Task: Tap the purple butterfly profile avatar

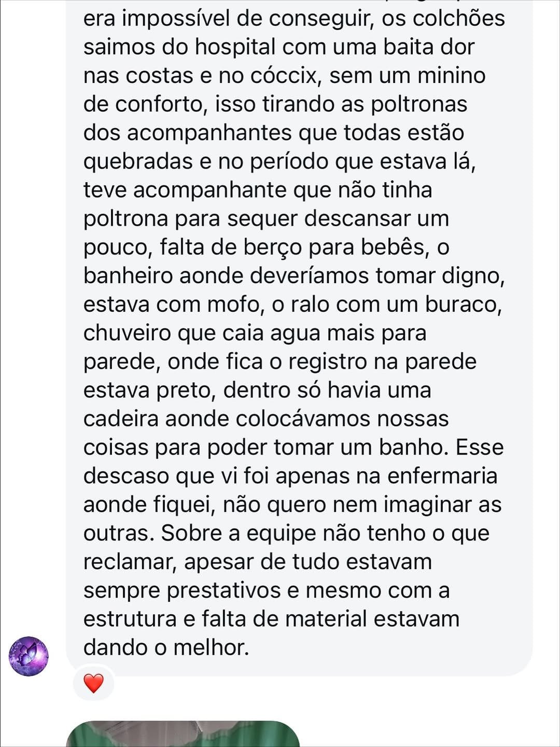Action: [29, 656]
